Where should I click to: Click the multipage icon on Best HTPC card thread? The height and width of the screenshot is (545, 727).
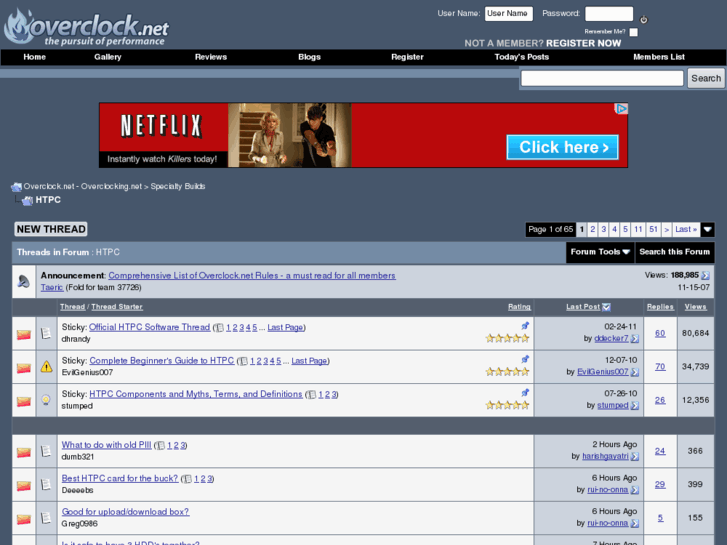pyautogui.click(x=187, y=479)
